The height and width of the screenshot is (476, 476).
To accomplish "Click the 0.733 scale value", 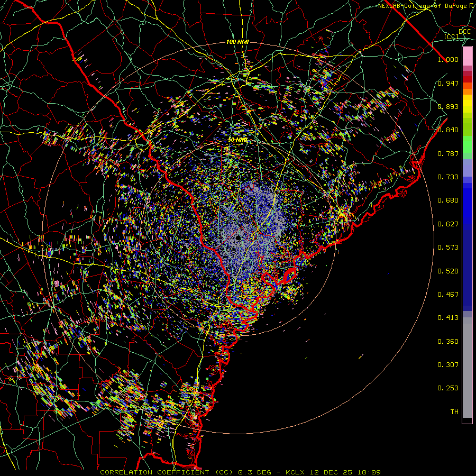I will point(448,177).
